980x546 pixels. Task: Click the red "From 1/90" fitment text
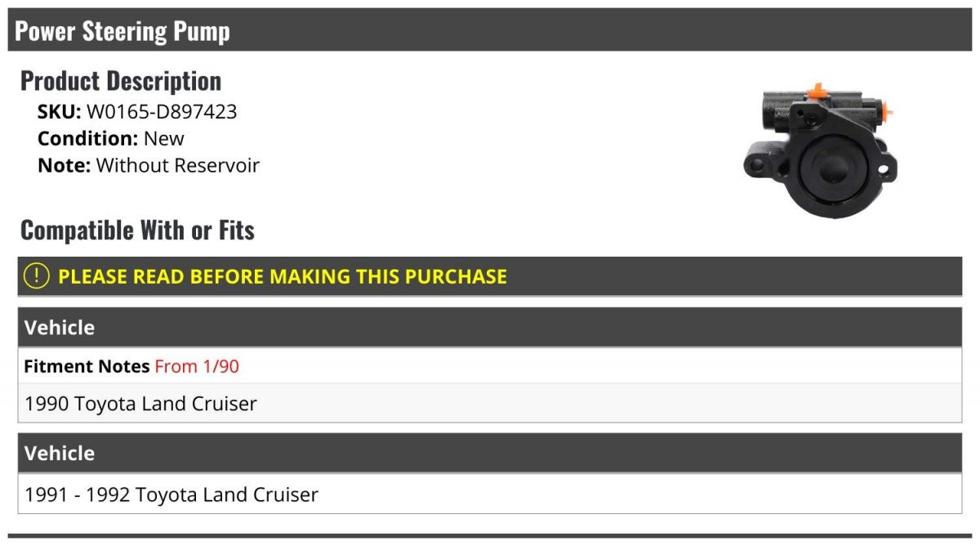pos(197,366)
